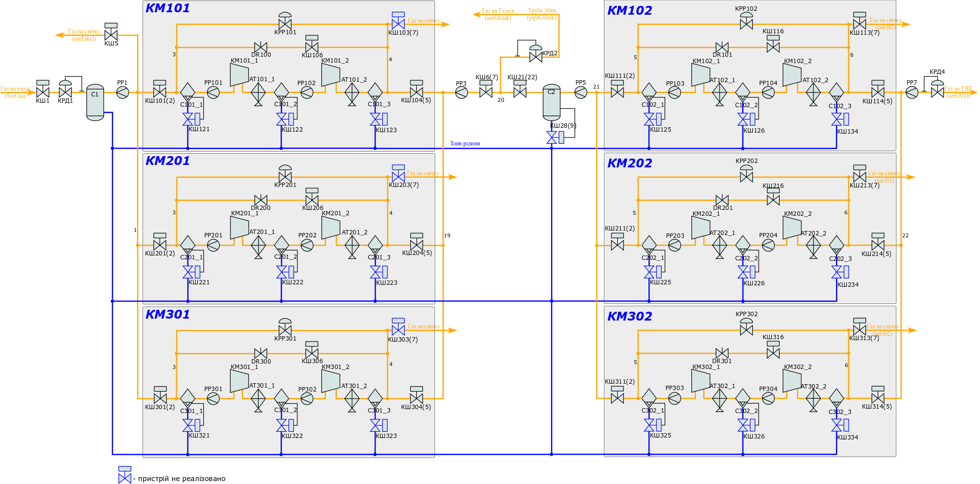Click the 'пристрій не реалізовано' legend valve icon
Viewport: 980px width, 484px height.
(125, 477)
